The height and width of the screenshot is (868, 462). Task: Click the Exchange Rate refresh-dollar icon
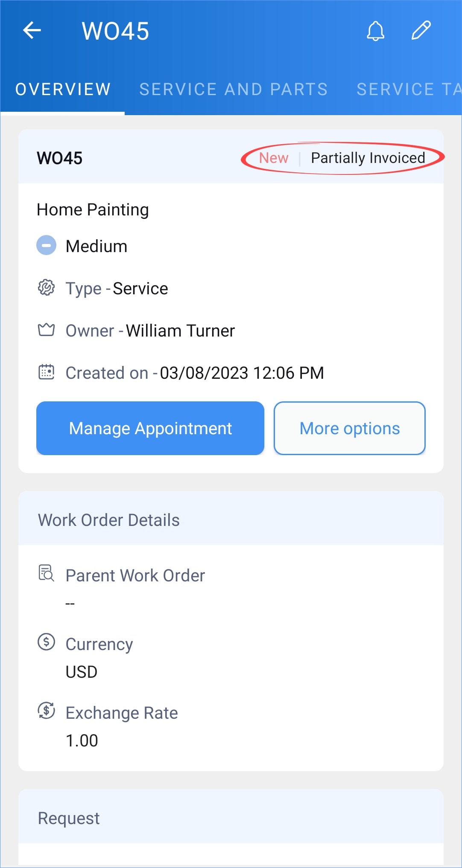(x=46, y=710)
